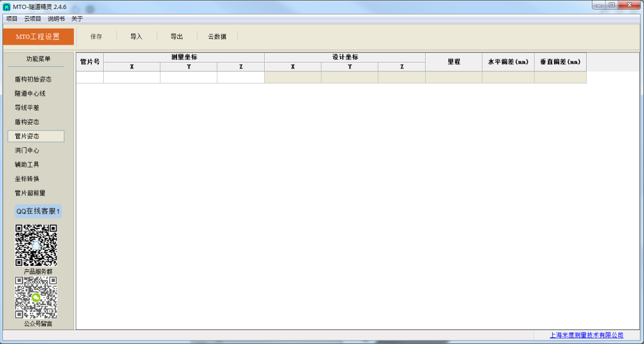
Task: Select 坐标转换 in the sidebar
Action: pos(27,179)
